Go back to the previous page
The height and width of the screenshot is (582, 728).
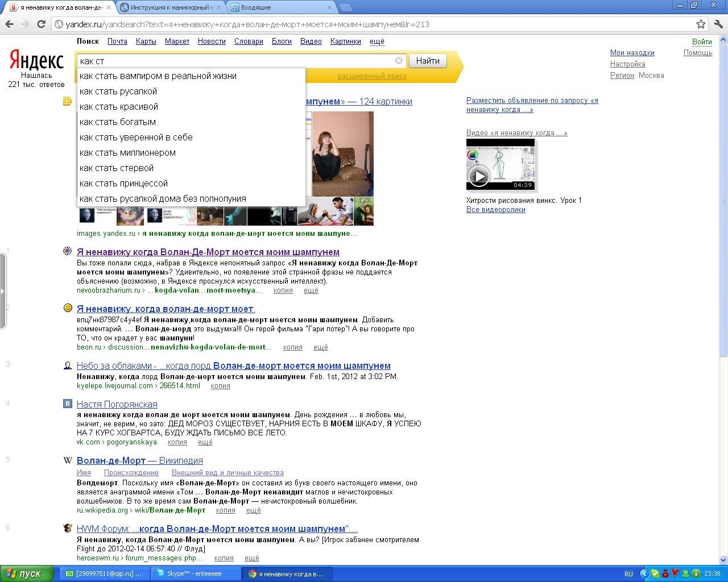click(9, 24)
